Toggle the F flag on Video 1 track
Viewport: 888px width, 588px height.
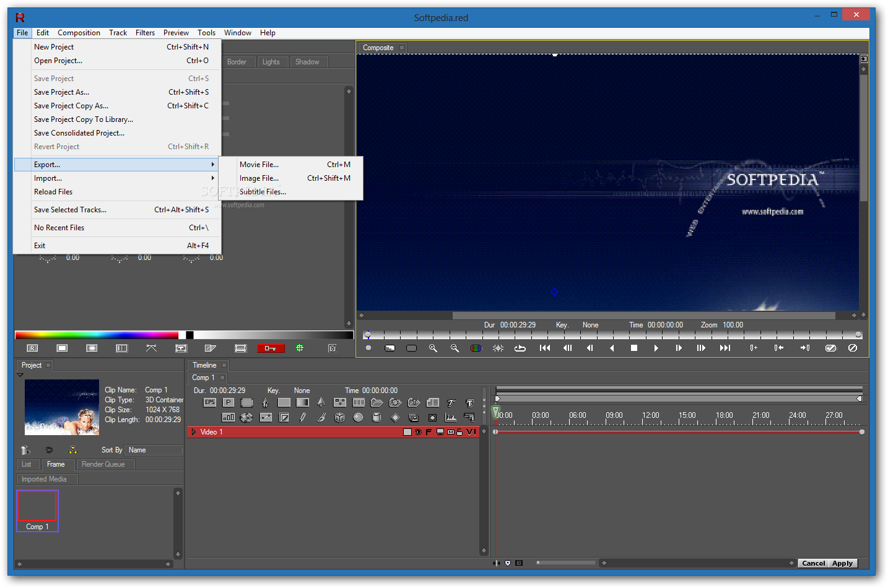coord(429,432)
